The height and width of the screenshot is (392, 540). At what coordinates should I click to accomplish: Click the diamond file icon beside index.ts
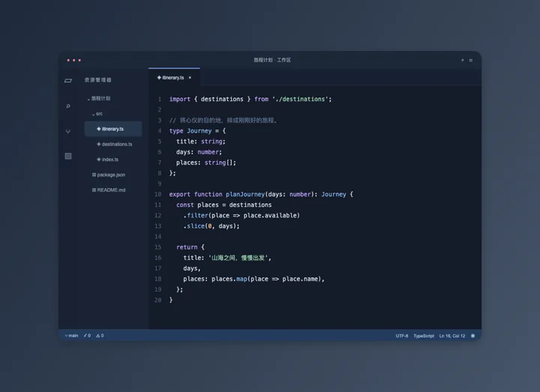pyautogui.click(x=99, y=160)
